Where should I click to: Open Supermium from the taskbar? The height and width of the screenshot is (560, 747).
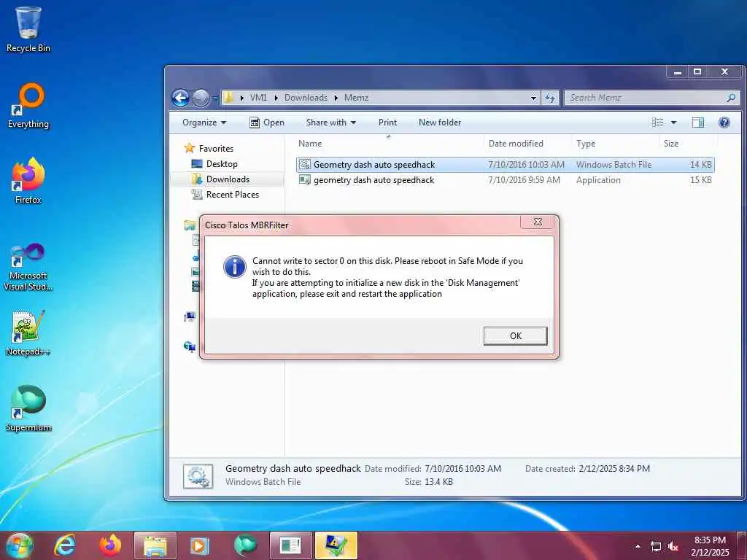point(245,545)
